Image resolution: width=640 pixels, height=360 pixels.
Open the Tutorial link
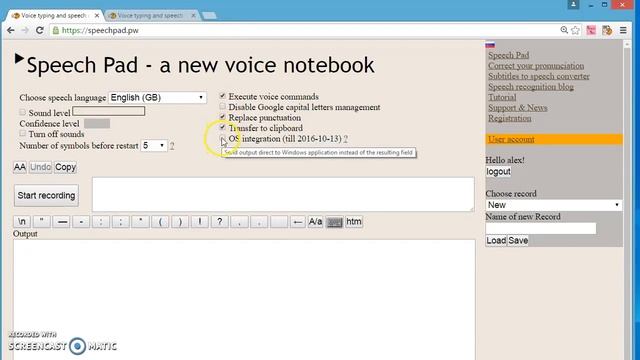click(x=502, y=98)
